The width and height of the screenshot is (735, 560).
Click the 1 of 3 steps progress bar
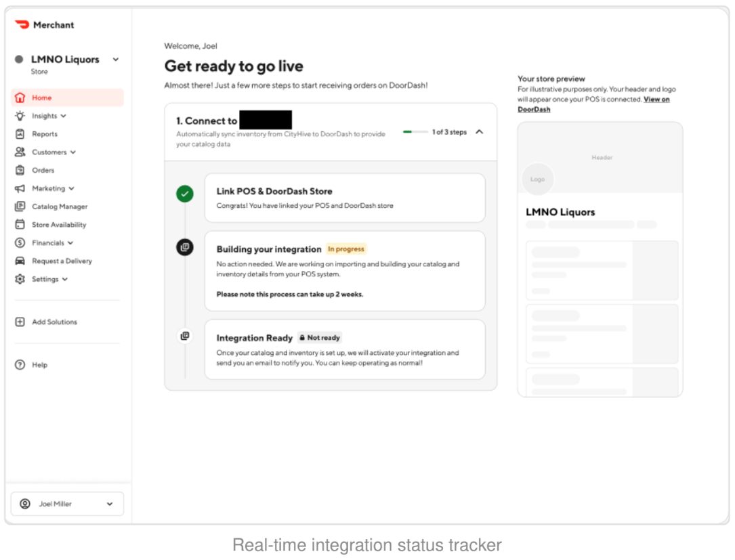(415, 132)
